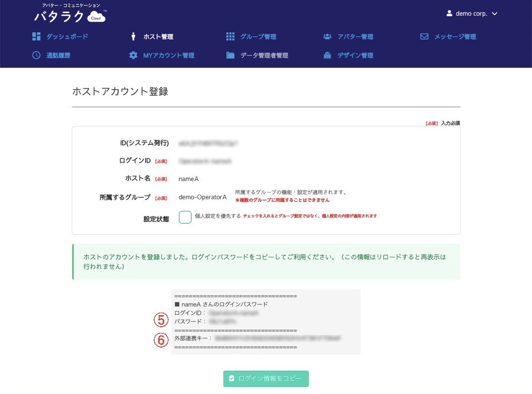The width and height of the screenshot is (532, 394).
Task: Click the メッセージ管理 envelope icon
Action: pyautogui.click(x=424, y=36)
